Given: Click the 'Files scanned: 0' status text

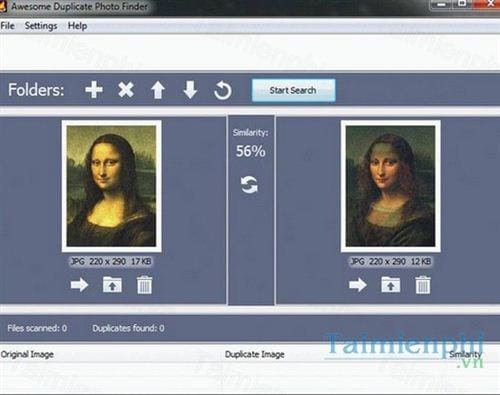Looking at the screenshot, I should pos(37,328).
